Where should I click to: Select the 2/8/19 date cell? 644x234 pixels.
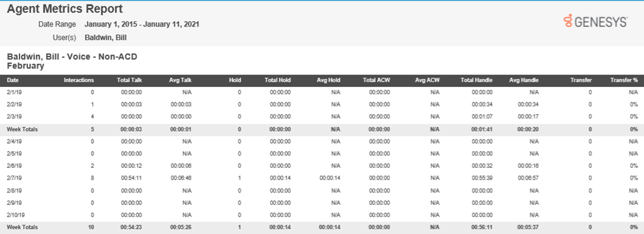pos(14,191)
